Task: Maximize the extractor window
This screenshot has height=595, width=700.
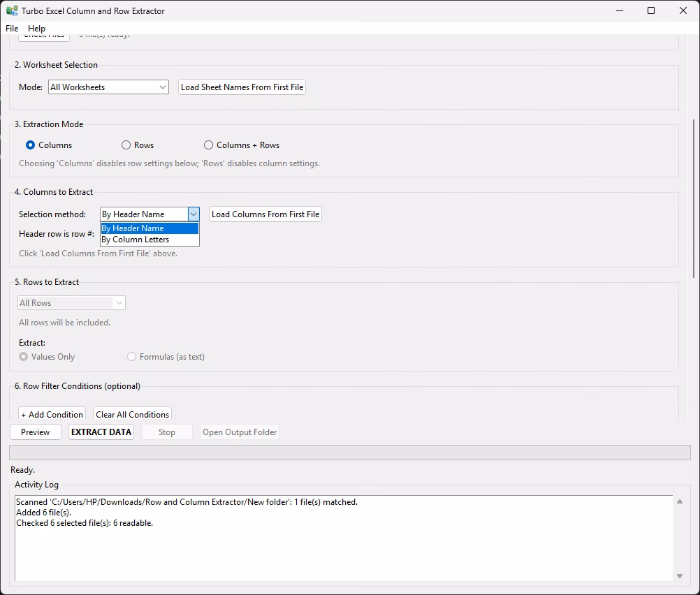Action: [651, 10]
